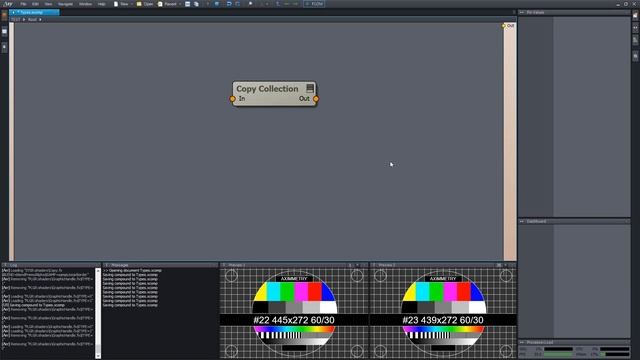This screenshot has height=360, width=640.
Task: Click the Log panel title
Action: [x=13, y=265]
